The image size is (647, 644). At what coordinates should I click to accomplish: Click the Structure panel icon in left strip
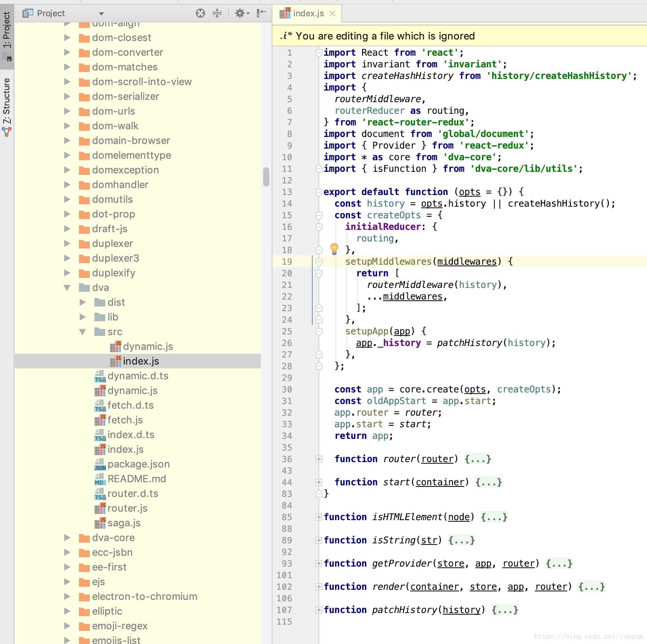[7, 132]
